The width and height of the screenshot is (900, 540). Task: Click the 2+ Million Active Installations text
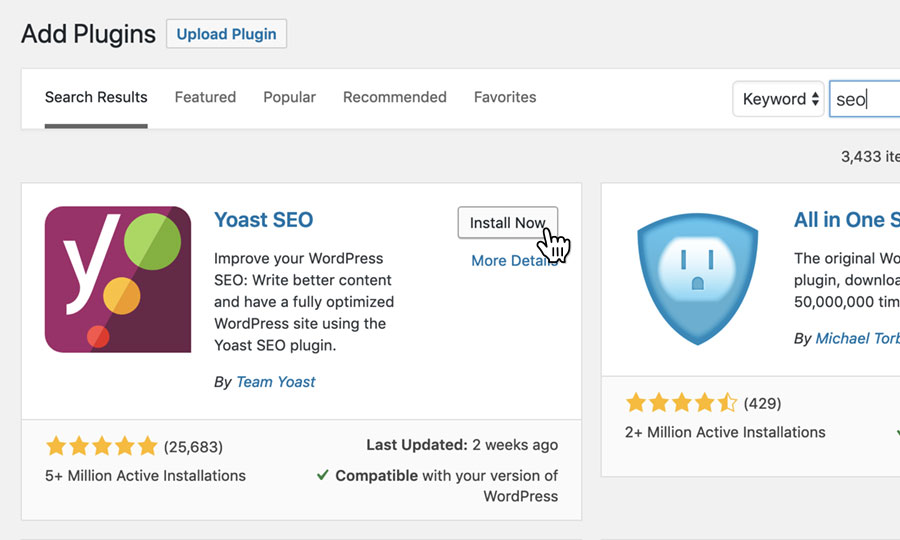point(725,432)
